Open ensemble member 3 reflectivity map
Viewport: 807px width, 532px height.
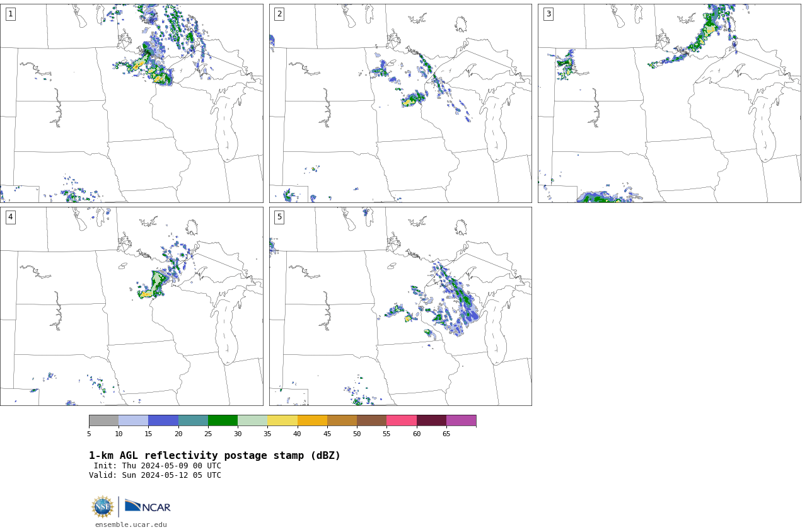(x=669, y=103)
